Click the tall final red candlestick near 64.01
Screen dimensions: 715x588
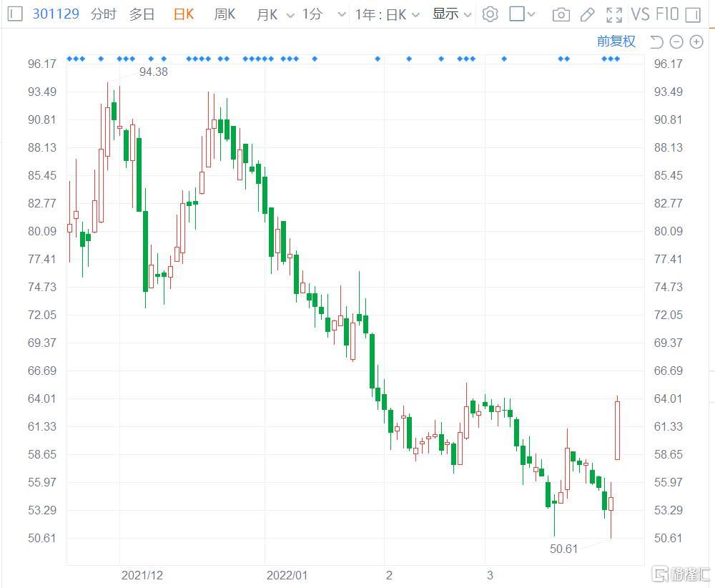[x=618, y=428]
